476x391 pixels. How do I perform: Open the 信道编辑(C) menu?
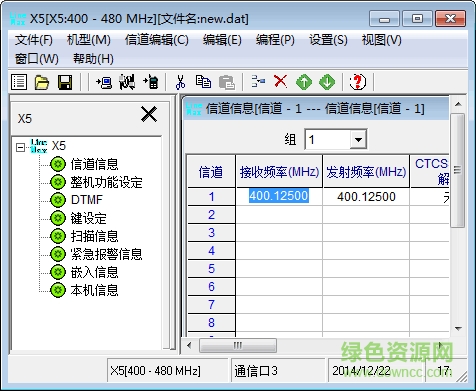[x=157, y=40]
